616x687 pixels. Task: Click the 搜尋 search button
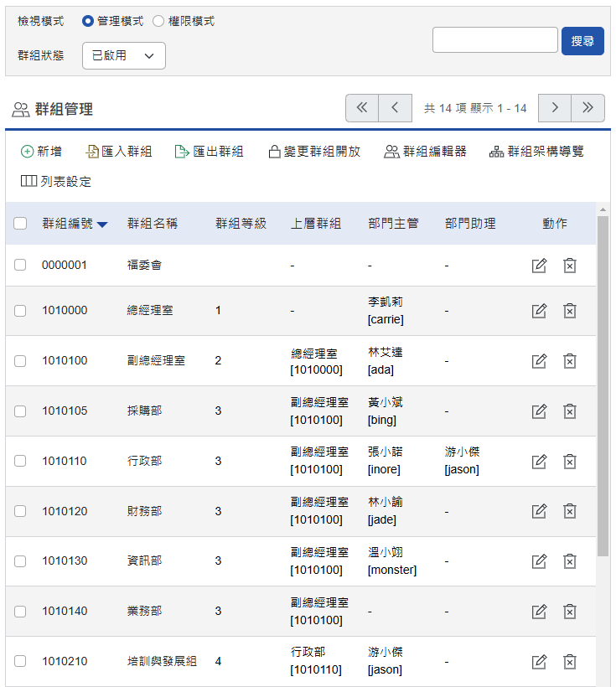582,40
